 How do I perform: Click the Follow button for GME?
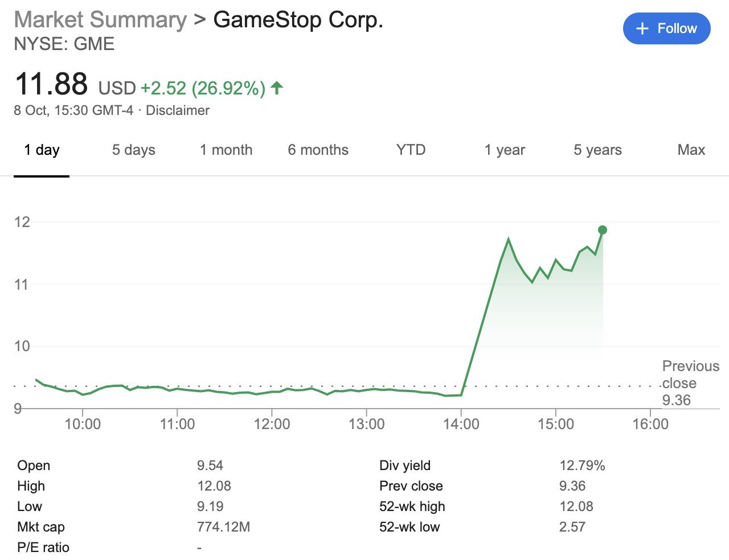(666, 28)
